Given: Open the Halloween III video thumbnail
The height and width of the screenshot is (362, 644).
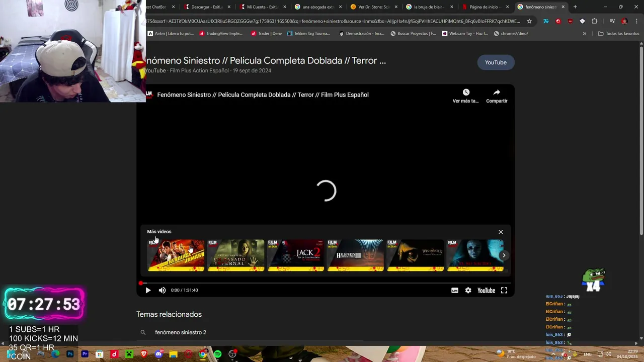Looking at the screenshot, I should click(x=356, y=255).
